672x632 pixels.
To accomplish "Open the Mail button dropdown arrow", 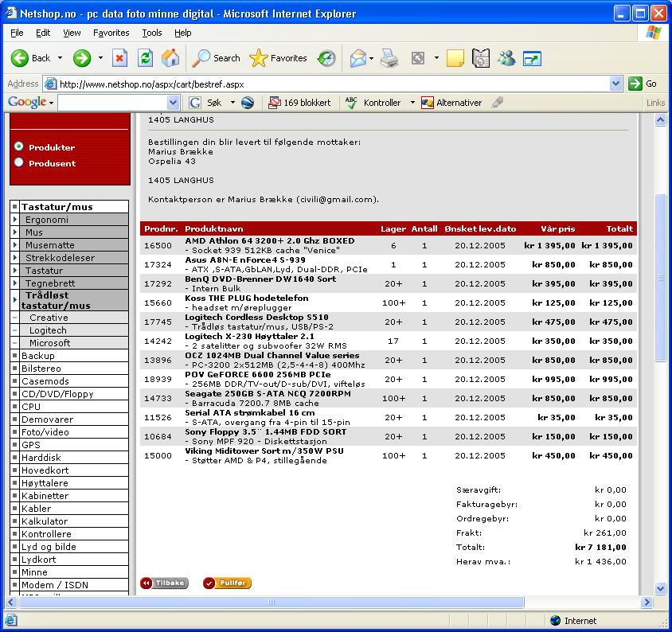I will (371, 58).
